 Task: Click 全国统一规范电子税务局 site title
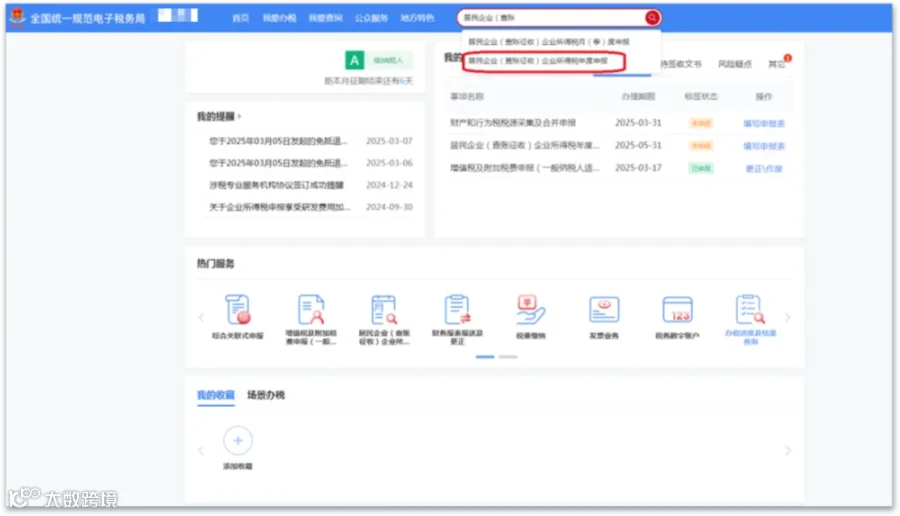(x=88, y=18)
